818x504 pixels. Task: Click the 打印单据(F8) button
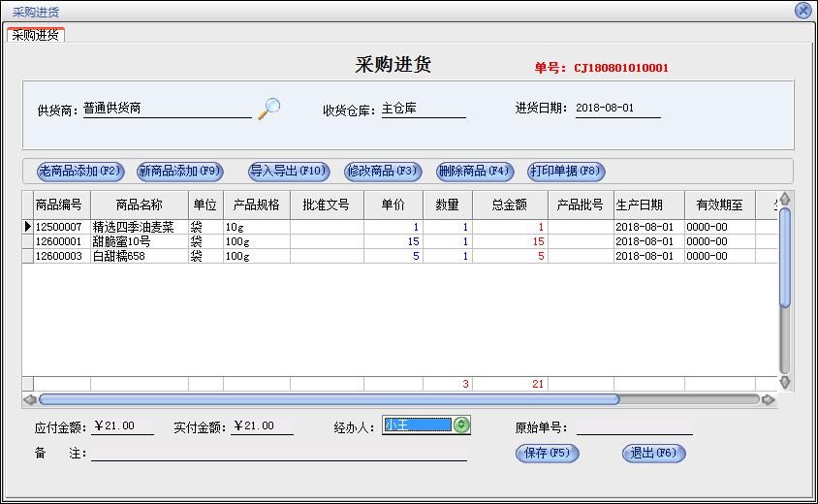[x=566, y=172]
